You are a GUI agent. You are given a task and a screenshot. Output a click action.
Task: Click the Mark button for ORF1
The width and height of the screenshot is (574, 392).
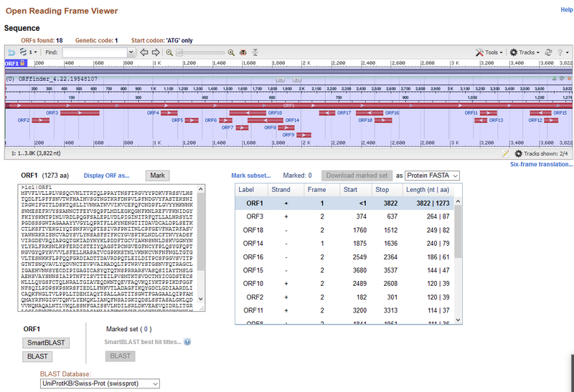tap(157, 175)
